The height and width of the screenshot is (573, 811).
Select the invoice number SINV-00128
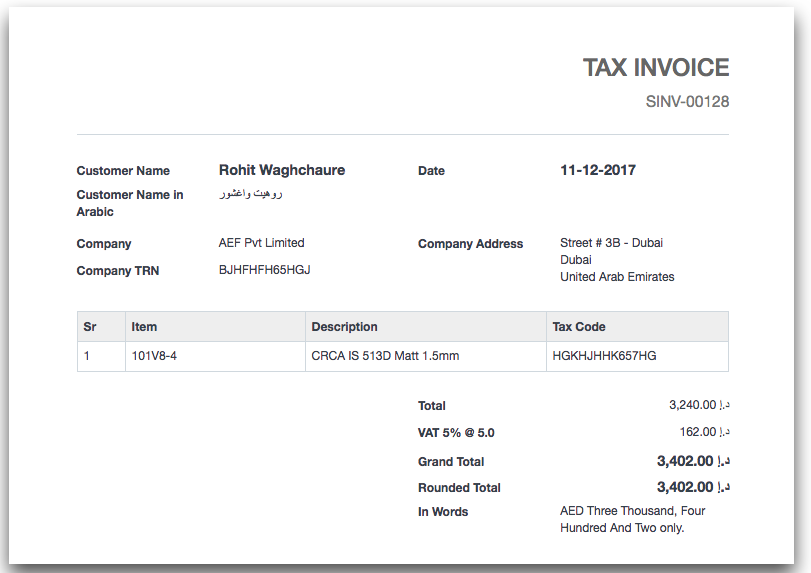[x=687, y=102]
